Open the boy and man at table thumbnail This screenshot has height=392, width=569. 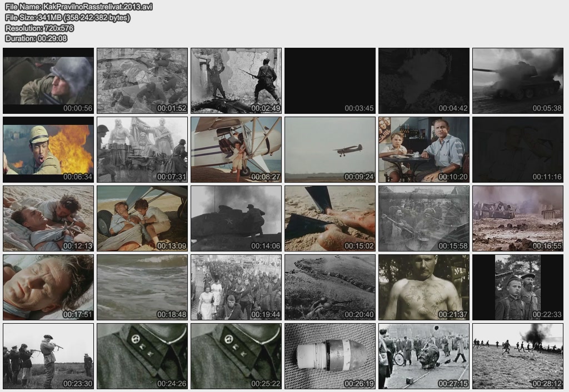coord(424,149)
